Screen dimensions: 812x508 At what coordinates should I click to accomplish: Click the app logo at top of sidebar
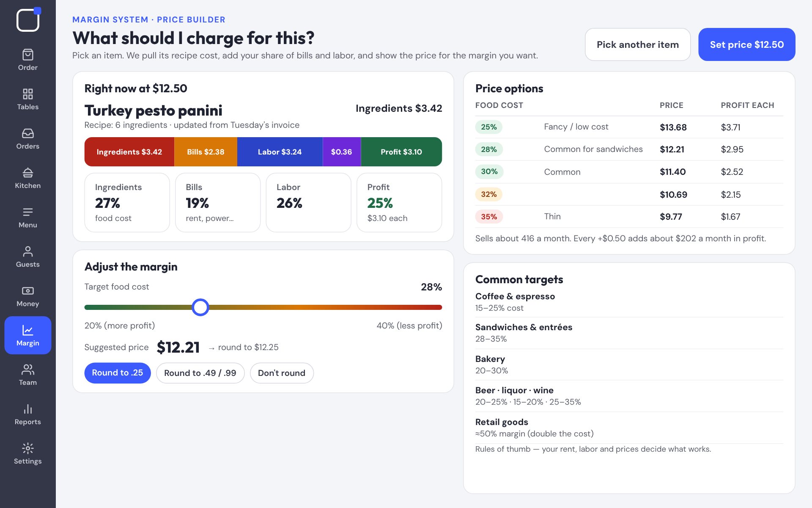coord(28,19)
